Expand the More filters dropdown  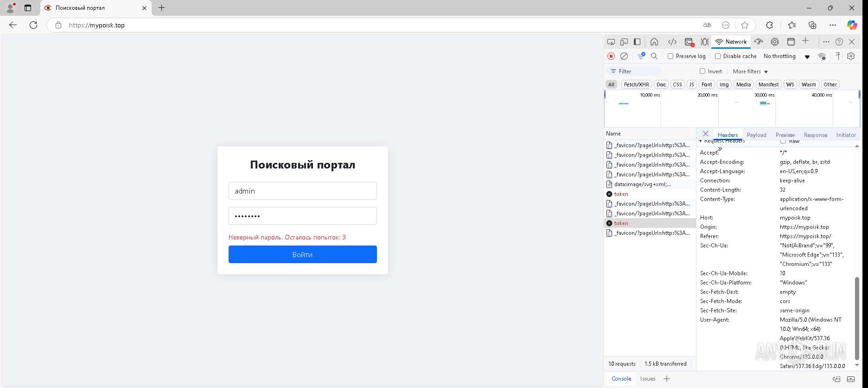[x=750, y=71]
